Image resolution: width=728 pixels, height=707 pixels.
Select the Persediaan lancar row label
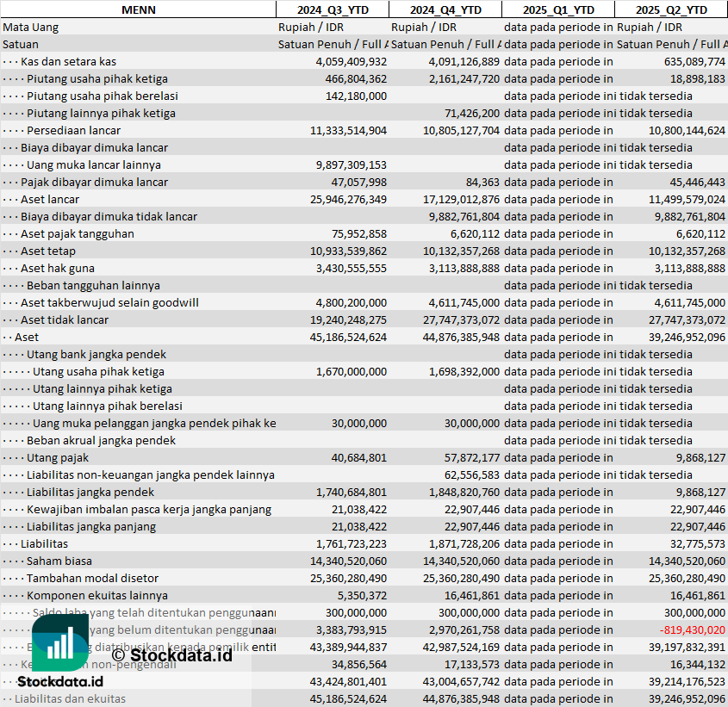pos(72,130)
